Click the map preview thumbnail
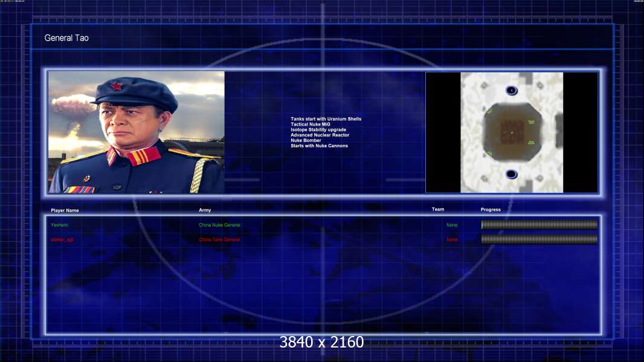This screenshot has width=644, height=362. coord(512,132)
